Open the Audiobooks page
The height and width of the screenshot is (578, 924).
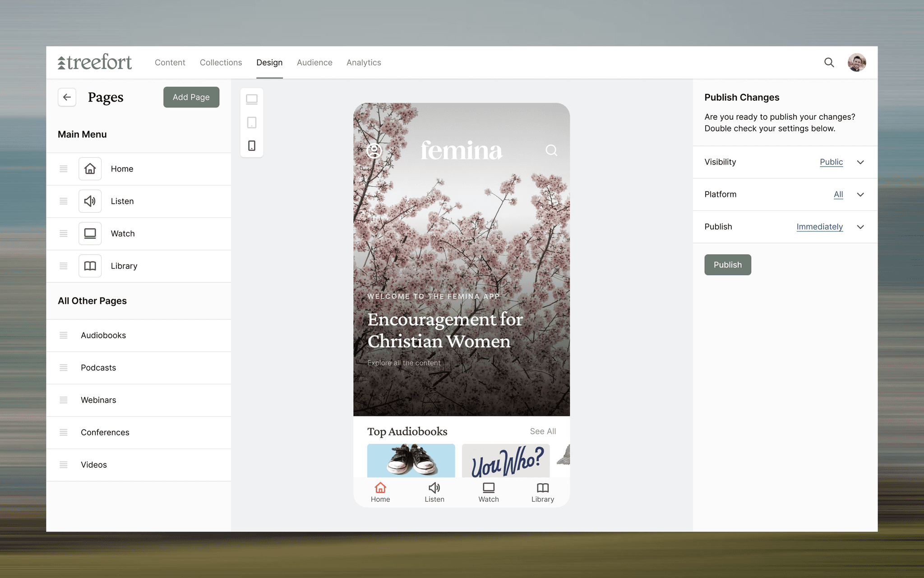coord(139,336)
